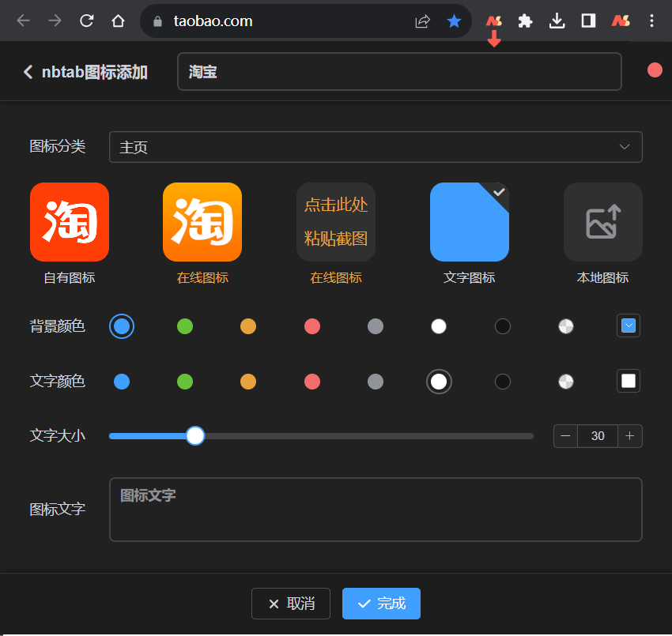Click the 点击此处粘贴截图 paste tile
The width and height of the screenshot is (672, 636).
pos(336,222)
